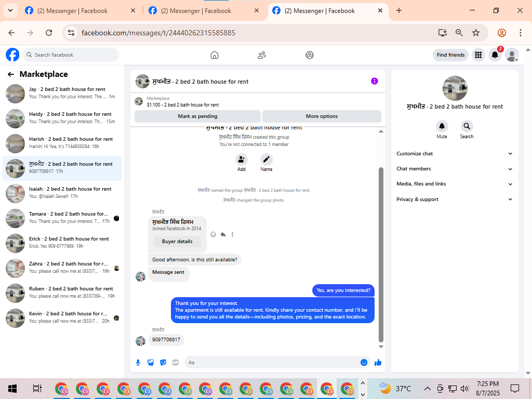Open Erick's house for rent conversation
The image size is (532, 399).
coord(62,243)
